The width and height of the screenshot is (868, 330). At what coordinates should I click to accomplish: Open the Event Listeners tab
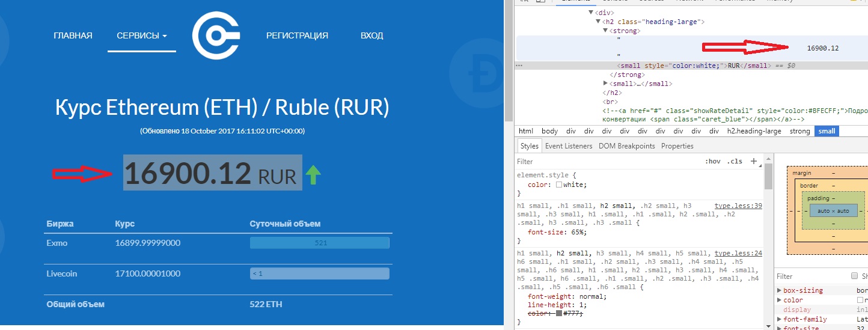569,146
